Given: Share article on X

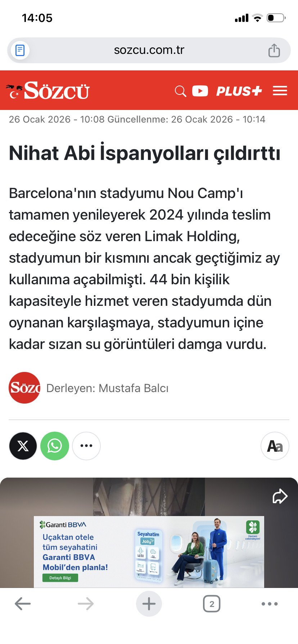Looking at the screenshot, I should (x=23, y=446).
